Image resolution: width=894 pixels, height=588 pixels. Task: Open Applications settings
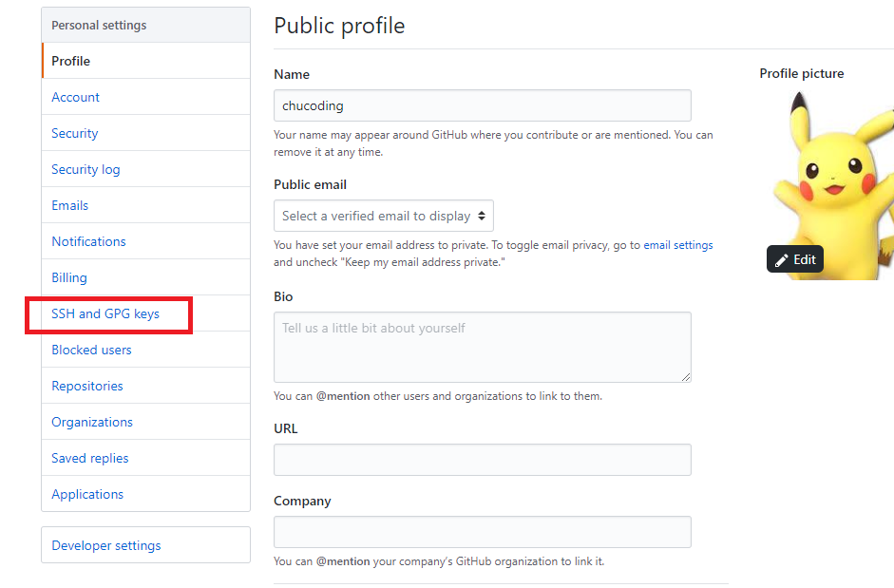pos(146,494)
